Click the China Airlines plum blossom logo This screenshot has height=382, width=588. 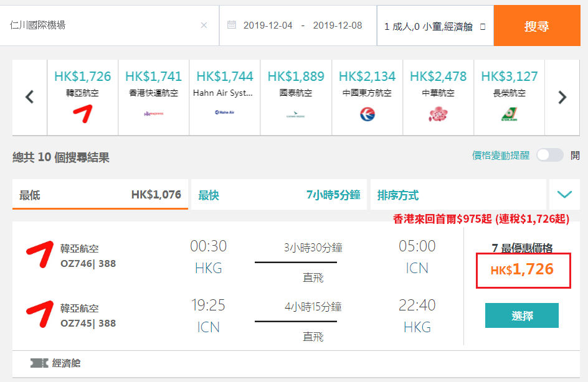pos(438,114)
